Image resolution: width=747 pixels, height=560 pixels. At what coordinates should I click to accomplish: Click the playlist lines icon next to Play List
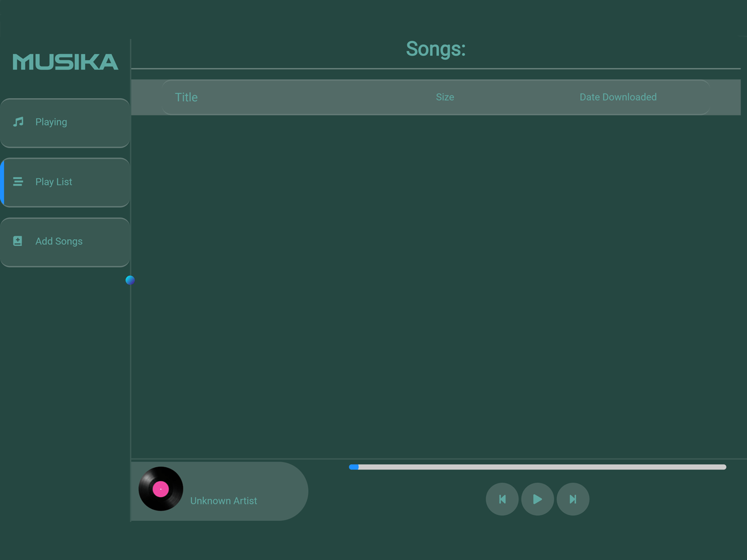[18, 181]
